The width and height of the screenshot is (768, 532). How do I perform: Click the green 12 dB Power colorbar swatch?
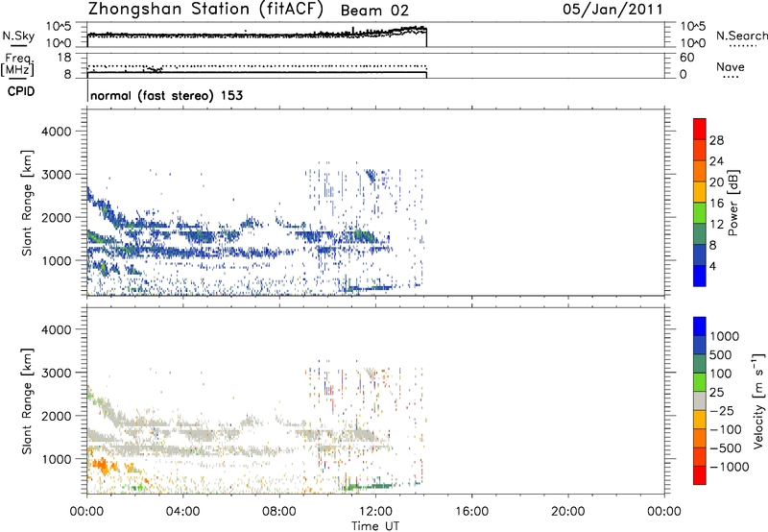point(700,212)
